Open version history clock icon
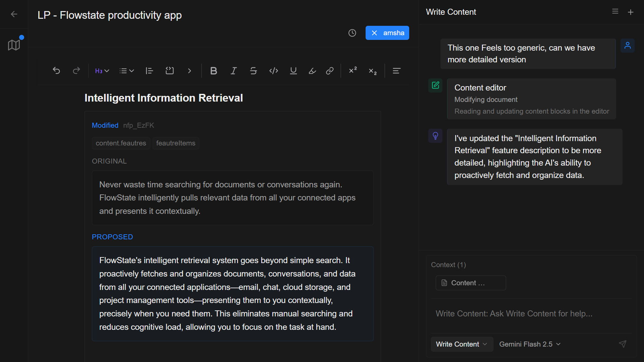The width and height of the screenshot is (644, 362). coord(352,33)
